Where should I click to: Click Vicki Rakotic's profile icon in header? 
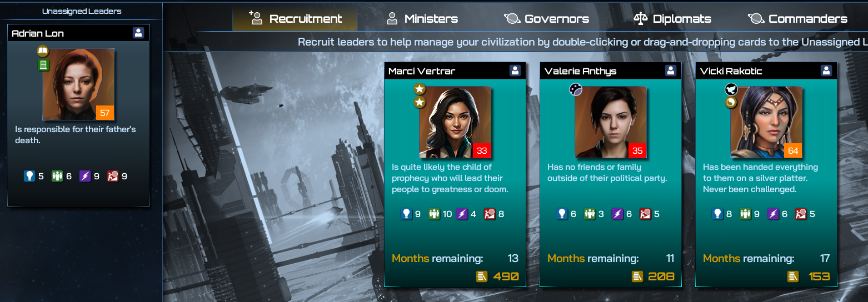tap(826, 71)
